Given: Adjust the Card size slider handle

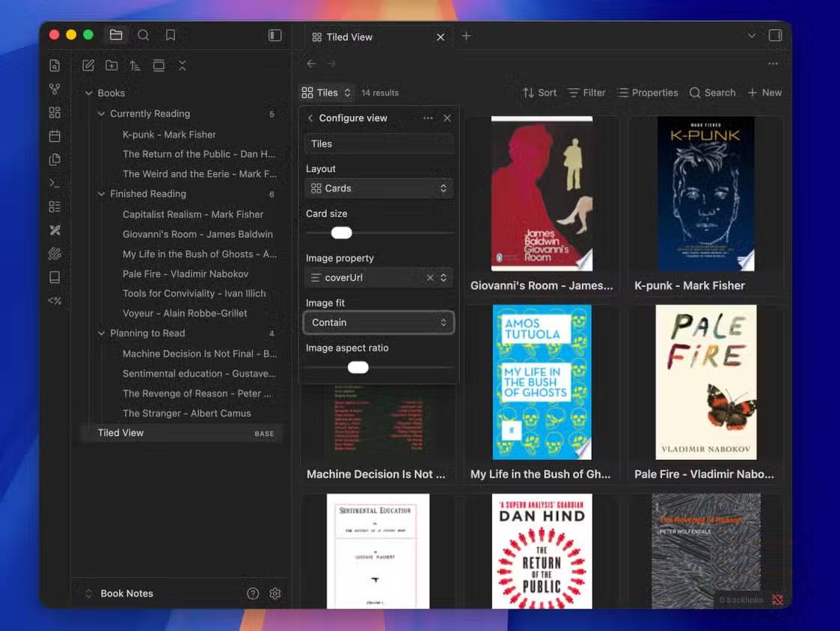Looking at the screenshot, I should pos(342,233).
